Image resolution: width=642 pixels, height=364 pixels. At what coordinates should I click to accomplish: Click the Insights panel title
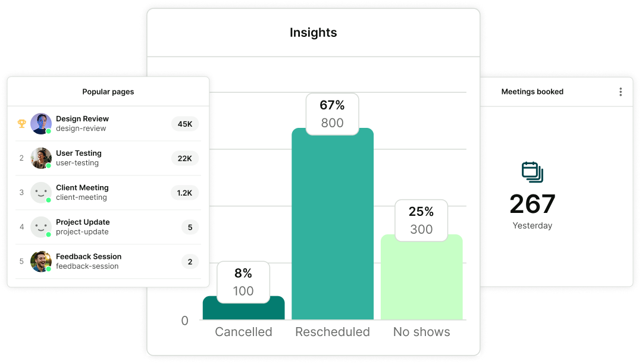point(314,33)
